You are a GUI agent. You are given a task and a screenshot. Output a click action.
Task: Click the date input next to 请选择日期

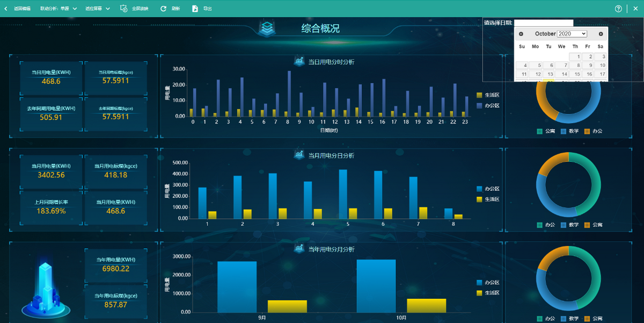click(544, 23)
